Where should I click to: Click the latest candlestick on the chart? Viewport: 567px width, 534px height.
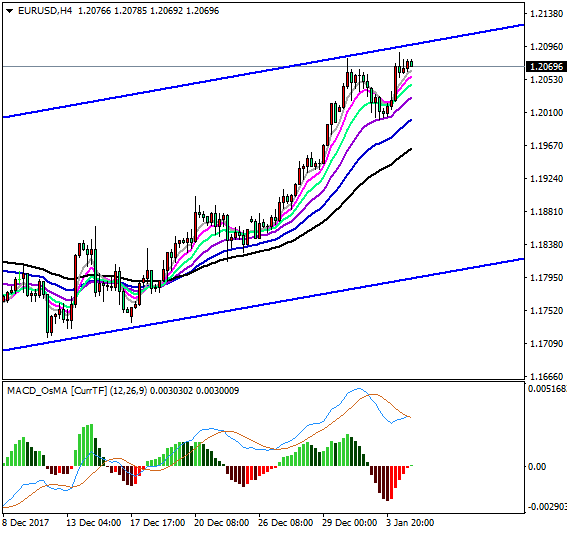(x=411, y=64)
